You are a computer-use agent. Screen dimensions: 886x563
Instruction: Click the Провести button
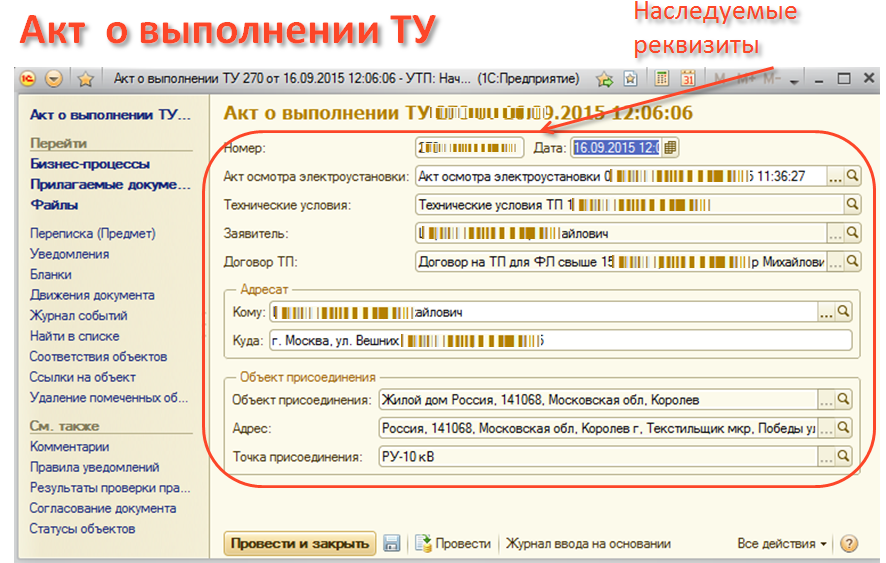tap(456, 544)
